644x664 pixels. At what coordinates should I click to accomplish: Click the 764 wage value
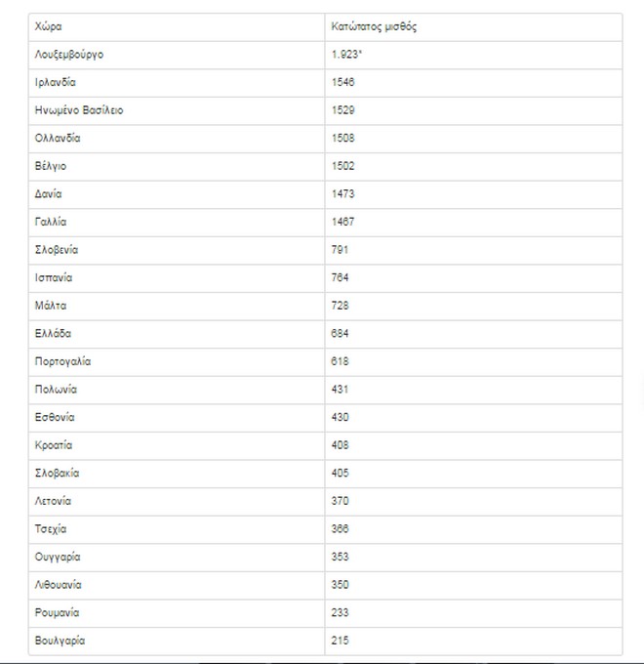click(x=341, y=277)
